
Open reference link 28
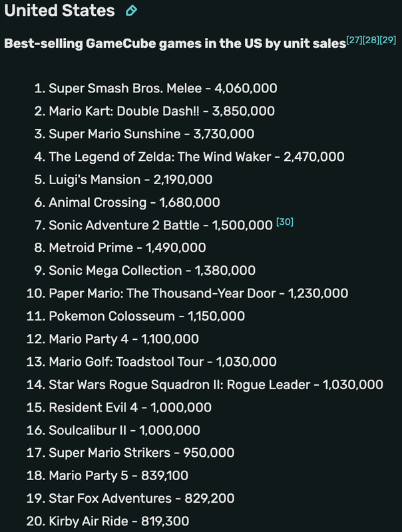coord(371,41)
